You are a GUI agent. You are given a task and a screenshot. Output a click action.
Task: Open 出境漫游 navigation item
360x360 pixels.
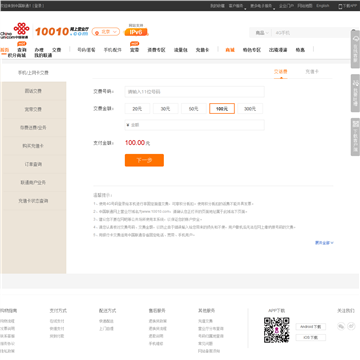coord(278,50)
